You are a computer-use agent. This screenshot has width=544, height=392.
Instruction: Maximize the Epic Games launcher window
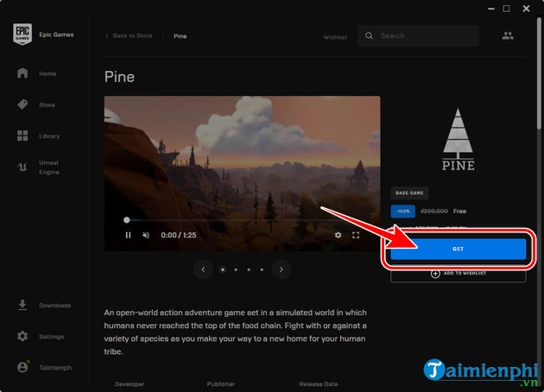tap(506, 9)
